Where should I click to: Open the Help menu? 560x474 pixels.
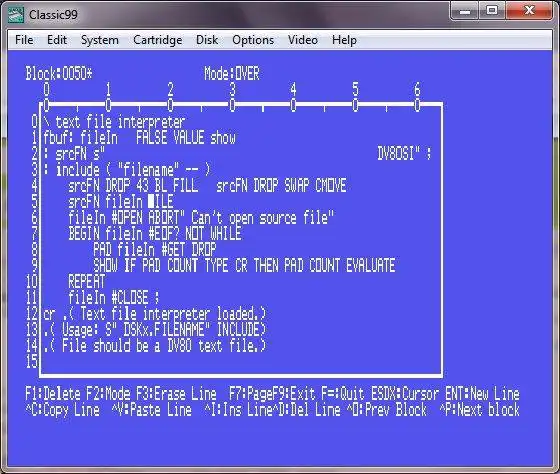[344, 40]
